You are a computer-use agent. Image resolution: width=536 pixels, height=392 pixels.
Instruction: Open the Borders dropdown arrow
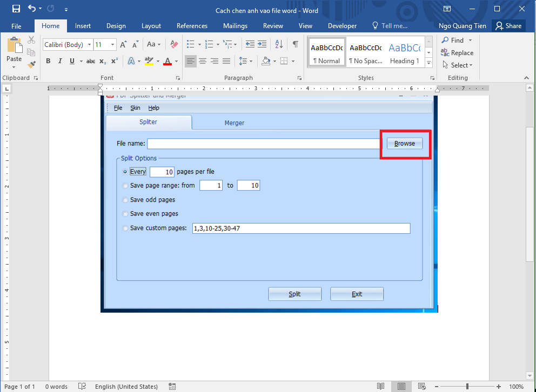[x=293, y=62]
